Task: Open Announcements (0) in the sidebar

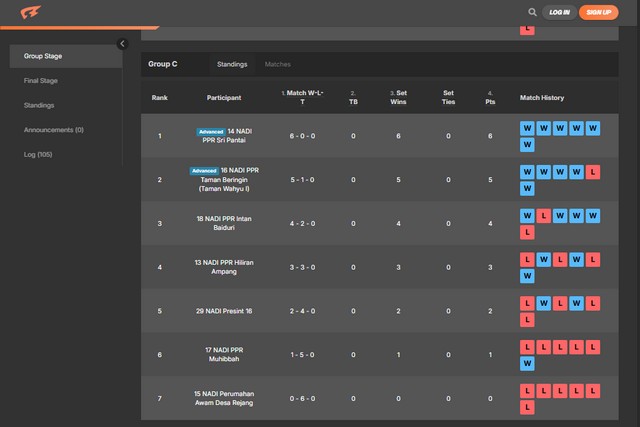Action: click(53, 130)
